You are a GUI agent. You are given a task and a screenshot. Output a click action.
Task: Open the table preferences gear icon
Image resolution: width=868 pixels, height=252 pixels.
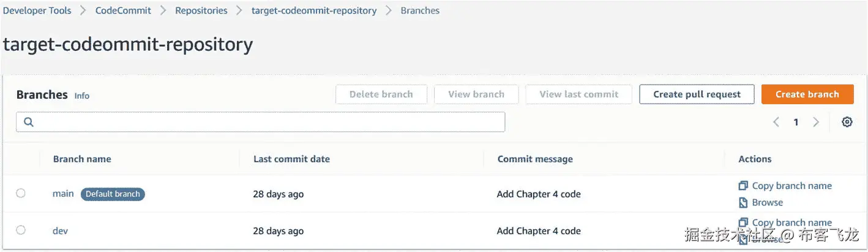pos(847,122)
